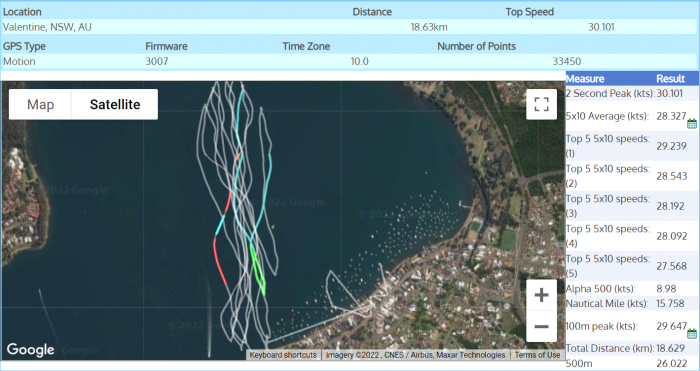
Task: Select the 2 Second Peak row
Action: click(x=632, y=93)
